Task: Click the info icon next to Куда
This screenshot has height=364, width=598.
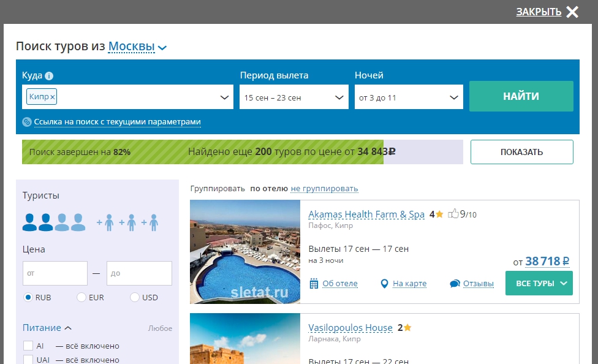Action: pyautogui.click(x=50, y=76)
